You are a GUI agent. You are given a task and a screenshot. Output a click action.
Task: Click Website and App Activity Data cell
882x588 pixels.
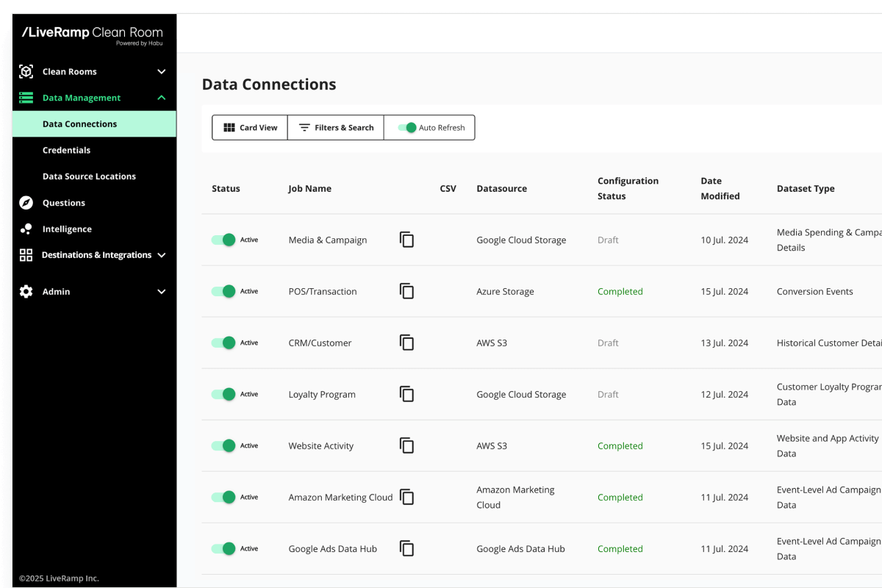pyautogui.click(x=828, y=446)
